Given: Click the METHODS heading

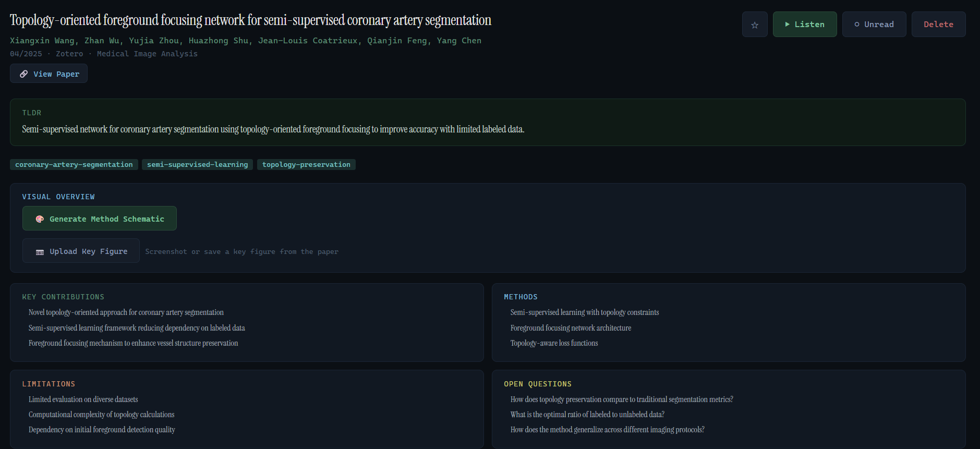Looking at the screenshot, I should [521, 297].
